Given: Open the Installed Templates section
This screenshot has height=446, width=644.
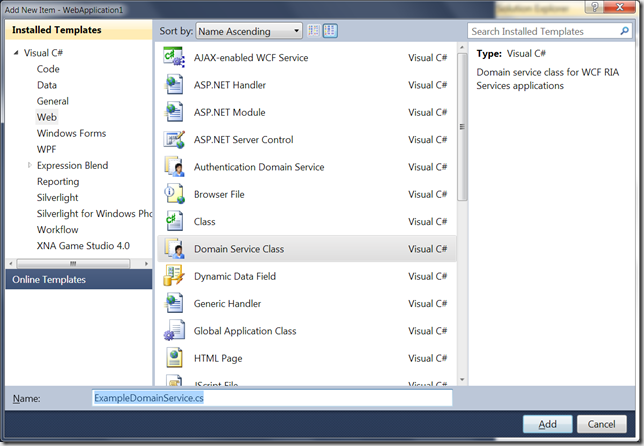Looking at the screenshot, I should pyautogui.click(x=78, y=30).
